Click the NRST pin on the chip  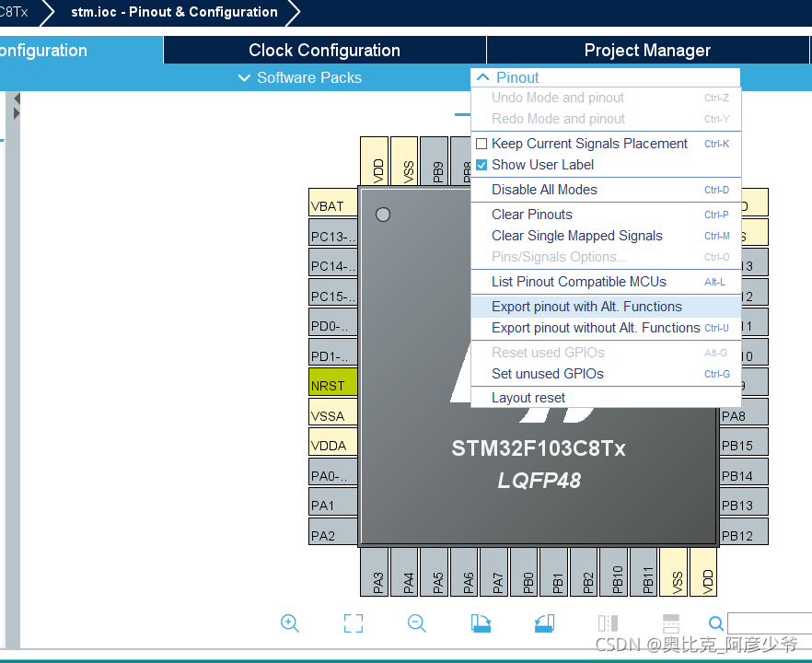[332, 386]
